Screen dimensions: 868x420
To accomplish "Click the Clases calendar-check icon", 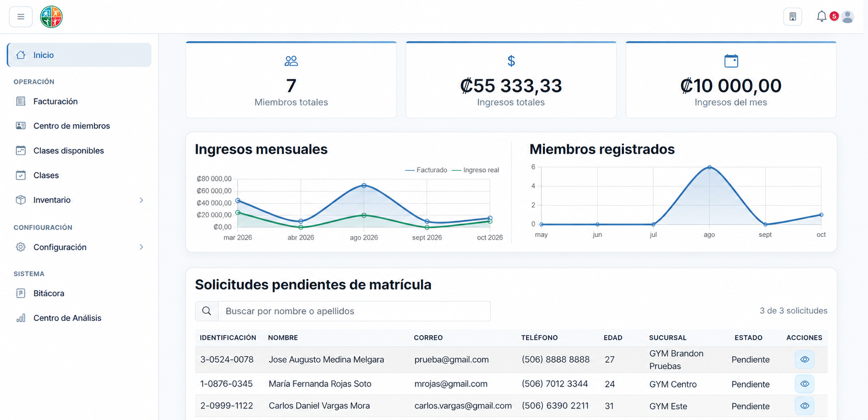I will (x=21, y=175).
